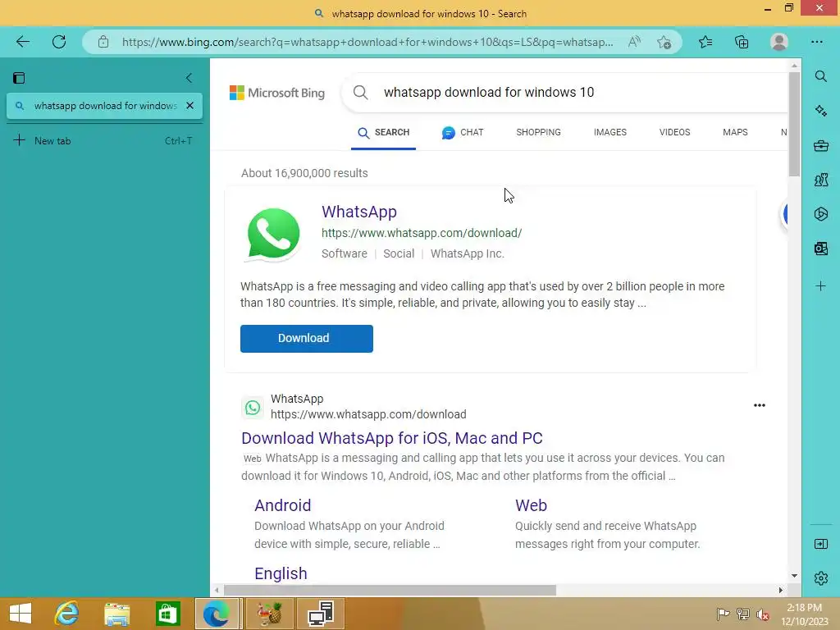840x630 pixels.
Task: Click horizontal scrollbar left arrow
Action: 217,590
